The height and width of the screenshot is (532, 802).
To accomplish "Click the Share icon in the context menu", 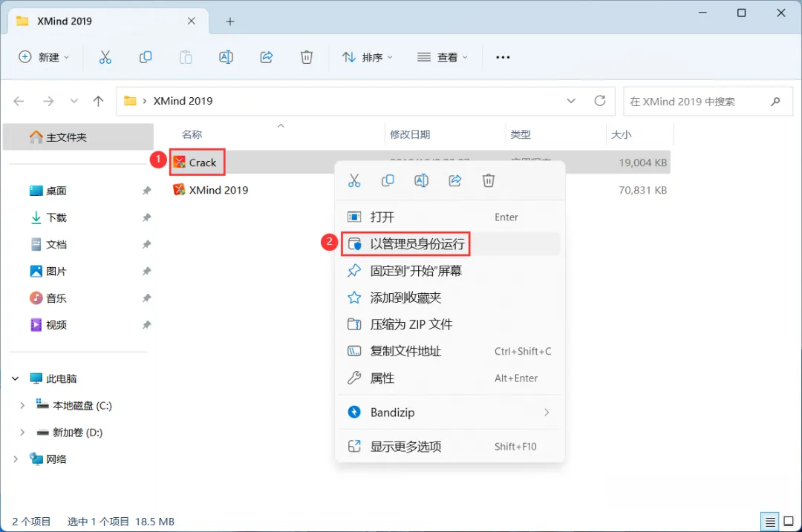I will [x=455, y=180].
